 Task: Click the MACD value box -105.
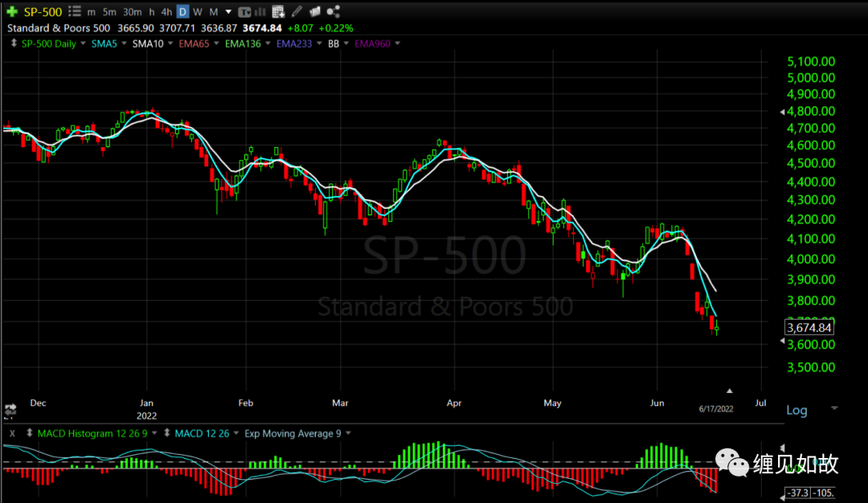(x=823, y=493)
